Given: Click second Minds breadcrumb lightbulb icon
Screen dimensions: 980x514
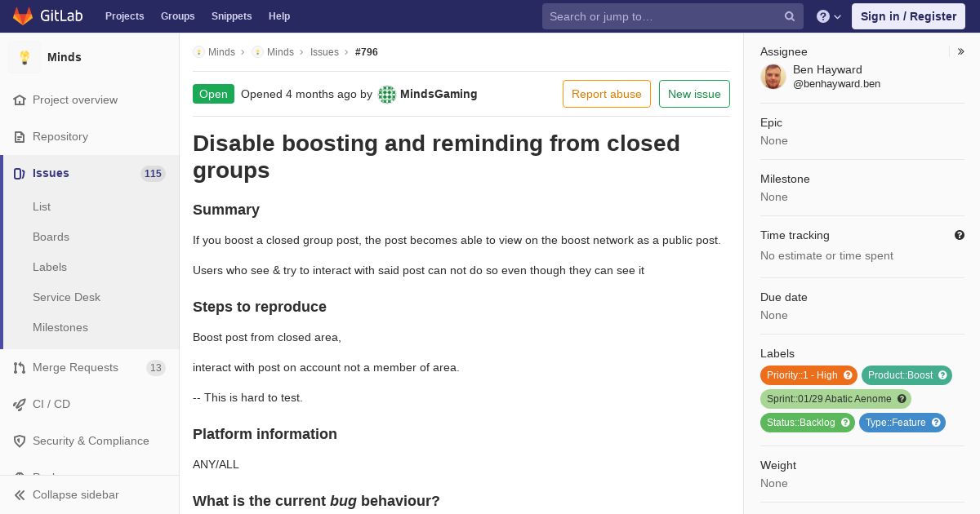Looking at the screenshot, I should click(x=257, y=51).
